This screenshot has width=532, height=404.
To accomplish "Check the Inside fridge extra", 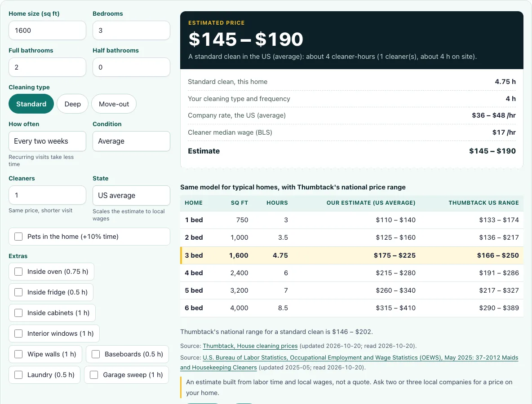I will tap(18, 292).
